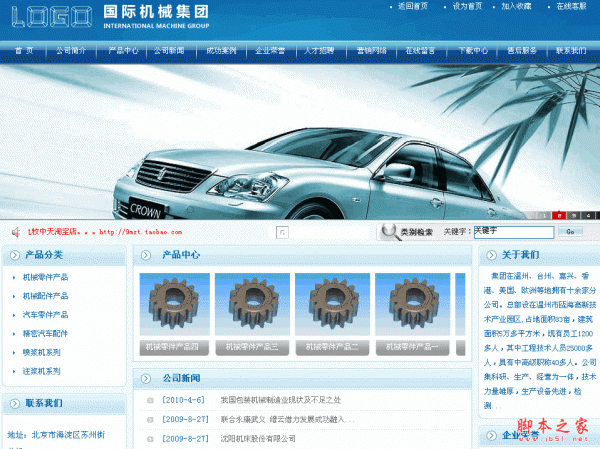This screenshot has width=600, height=449.
Task: Open 联系我们 navigation item
Action: click(x=571, y=51)
